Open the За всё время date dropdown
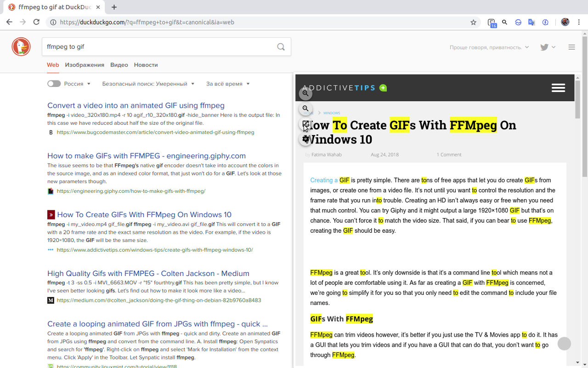 point(228,84)
